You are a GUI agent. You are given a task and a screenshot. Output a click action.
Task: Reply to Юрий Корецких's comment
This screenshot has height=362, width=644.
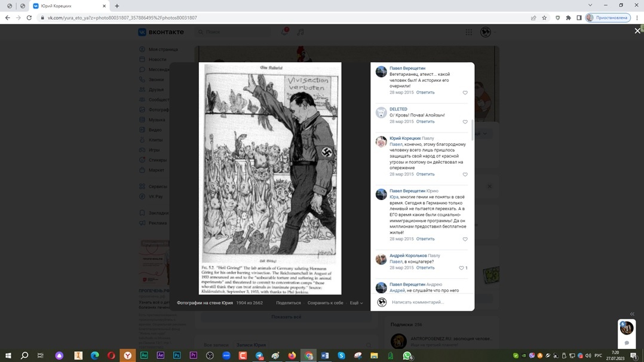click(425, 174)
